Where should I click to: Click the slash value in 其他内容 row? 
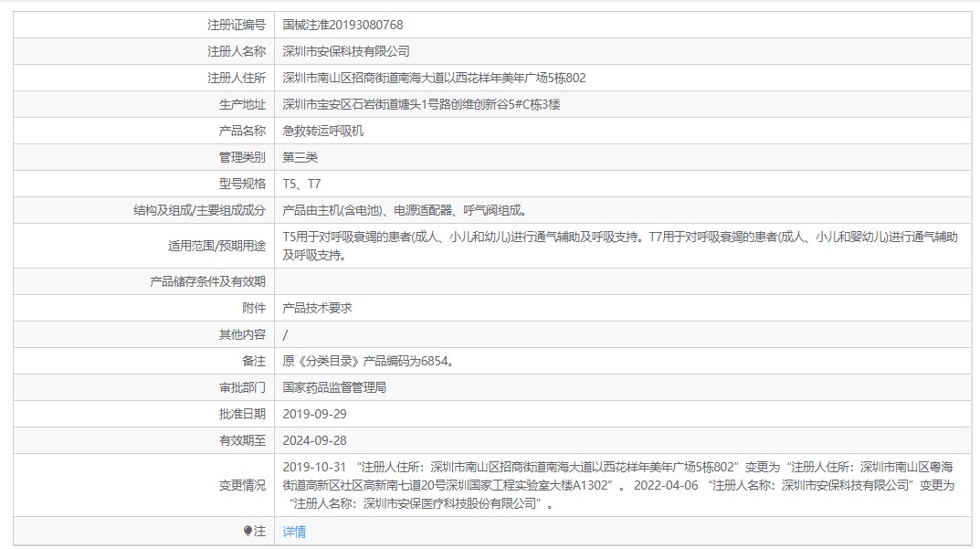pos(285,334)
